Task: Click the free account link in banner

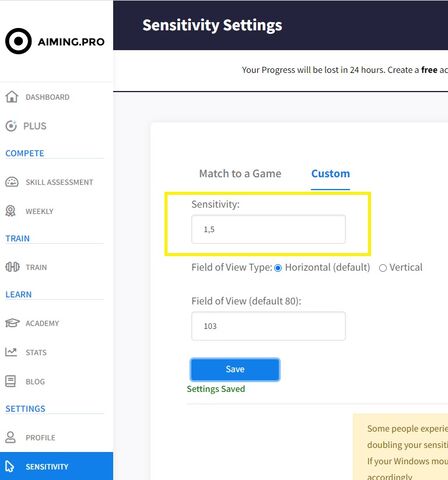Action: pyautogui.click(x=429, y=70)
